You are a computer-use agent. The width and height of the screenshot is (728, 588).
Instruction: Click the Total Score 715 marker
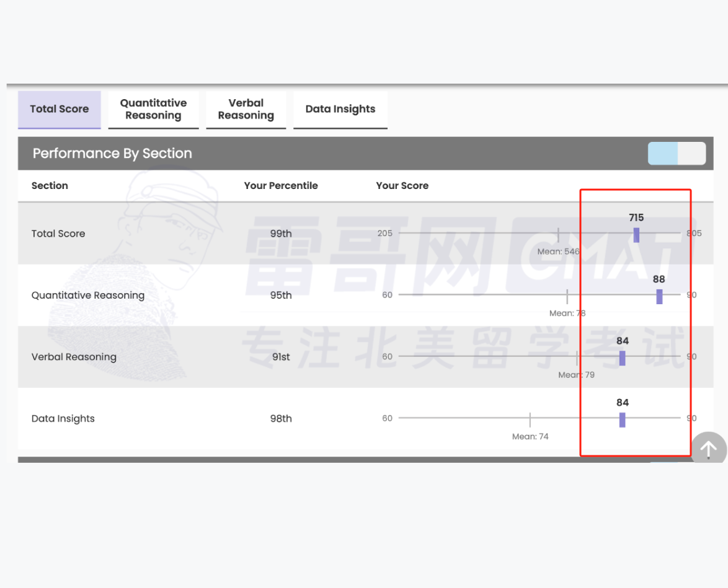pos(637,235)
